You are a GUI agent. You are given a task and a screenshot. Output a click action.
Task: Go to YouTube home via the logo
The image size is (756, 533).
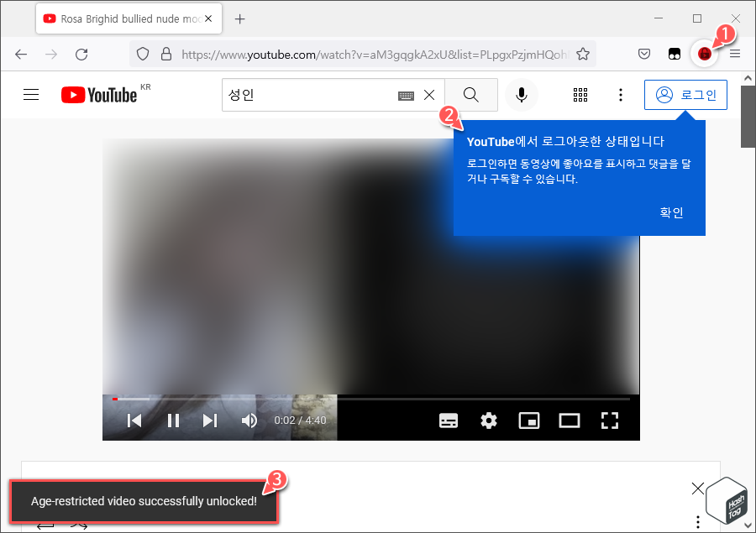pyautogui.click(x=98, y=95)
